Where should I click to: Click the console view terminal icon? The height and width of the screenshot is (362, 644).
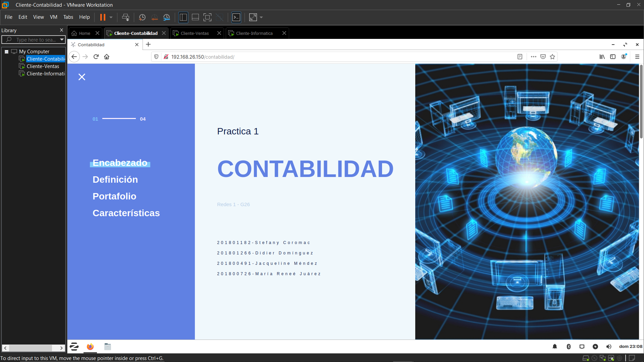tap(236, 17)
